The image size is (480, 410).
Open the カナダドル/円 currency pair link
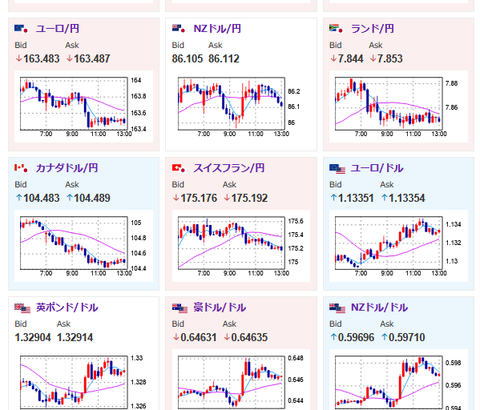click(x=67, y=168)
